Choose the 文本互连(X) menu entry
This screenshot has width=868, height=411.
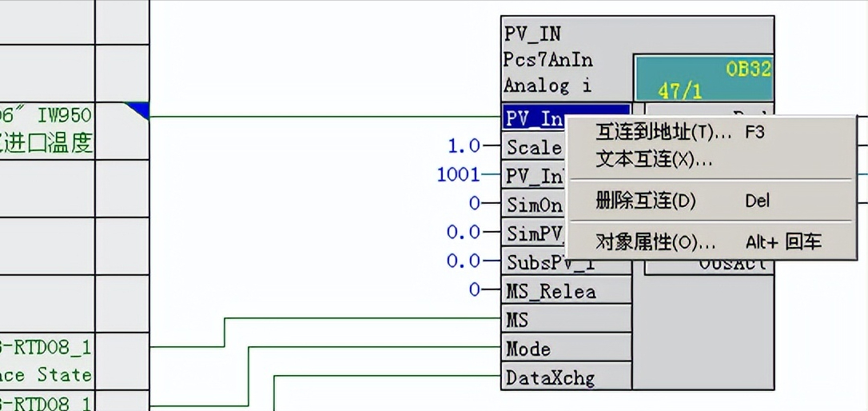coord(654,160)
